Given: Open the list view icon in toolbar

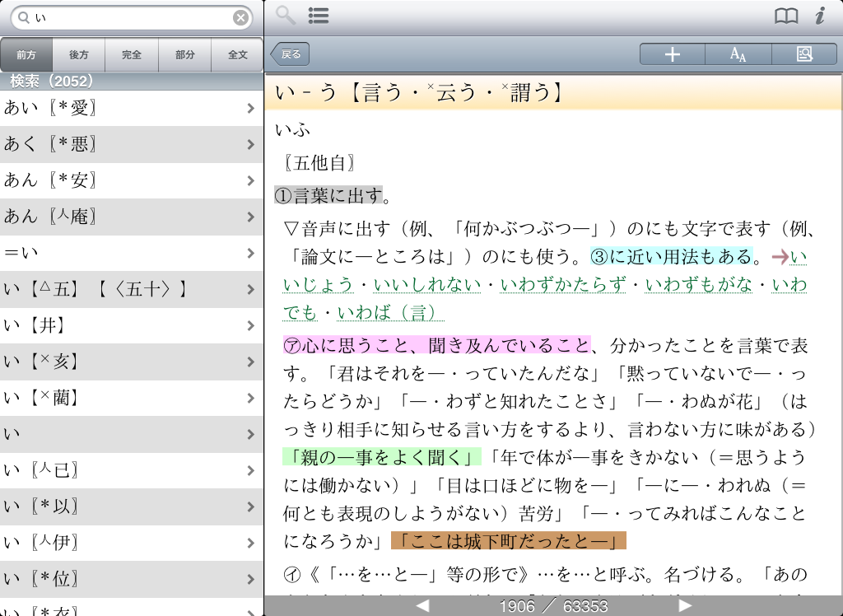Looking at the screenshot, I should point(319,16).
